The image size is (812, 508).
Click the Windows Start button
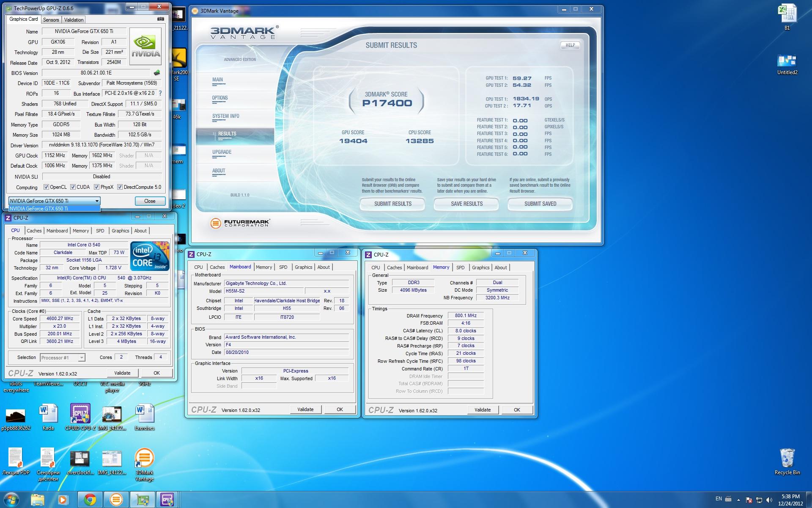click(x=11, y=500)
